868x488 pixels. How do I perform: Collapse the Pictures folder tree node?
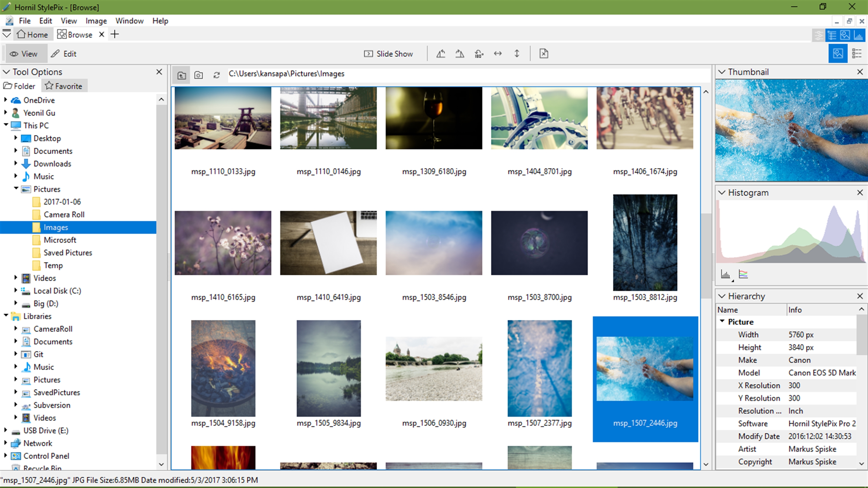click(x=16, y=189)
